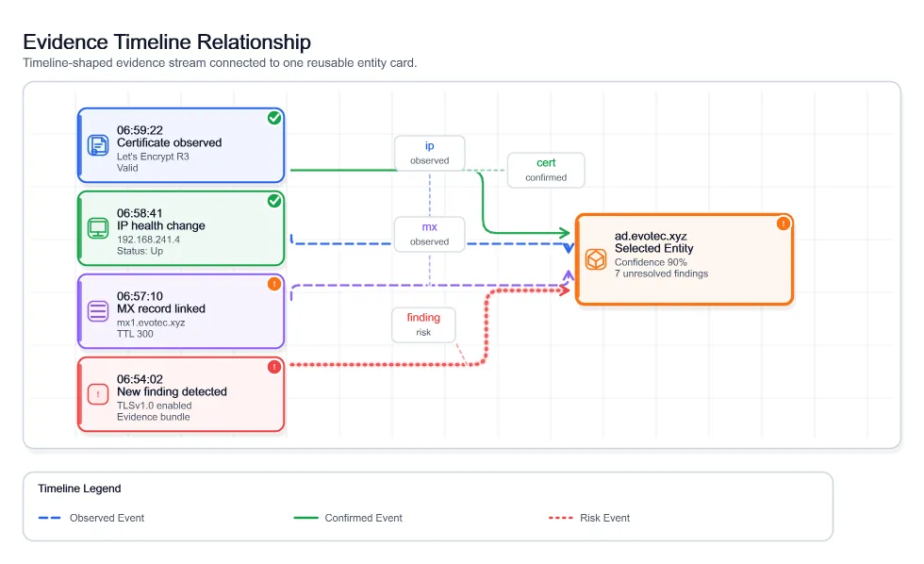Image resolution: width=924 pixels, height=564 pixels.
Task: Click the green check badge on the IP health change card
Action: coord(274,201)
